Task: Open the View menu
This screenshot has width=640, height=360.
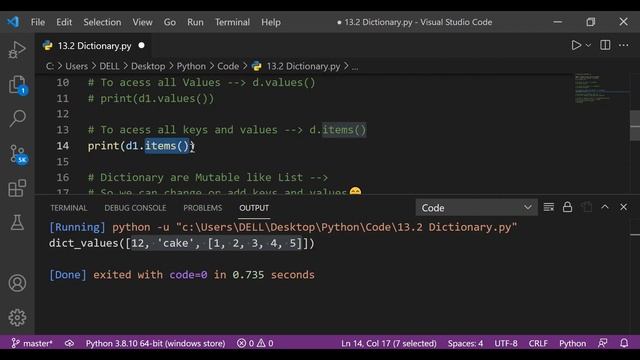Action: (x=142, y=22)
